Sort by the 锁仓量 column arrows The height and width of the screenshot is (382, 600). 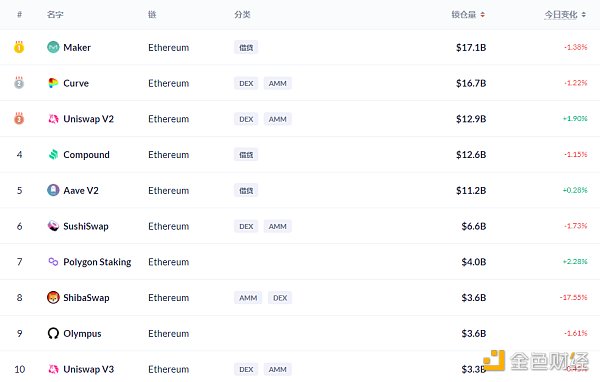(483, 15)
